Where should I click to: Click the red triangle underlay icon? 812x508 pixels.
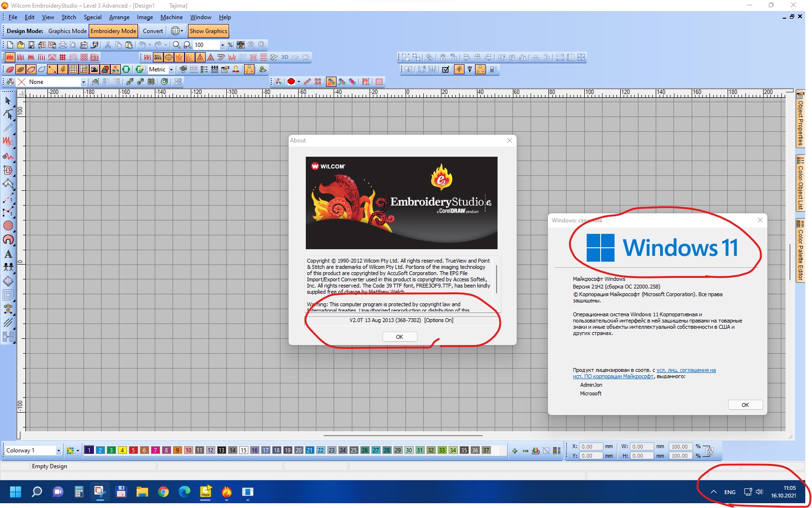point(211,57)
